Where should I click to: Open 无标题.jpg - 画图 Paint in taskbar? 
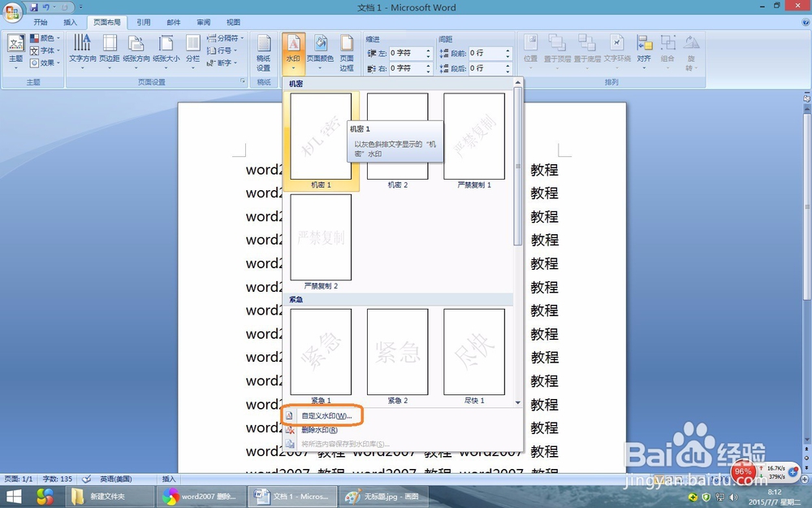pyautogui.click(x=384, y=497)
